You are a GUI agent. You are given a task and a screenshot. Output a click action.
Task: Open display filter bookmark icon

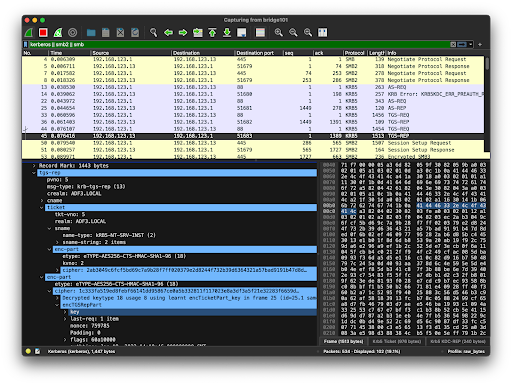pos(26,44)
